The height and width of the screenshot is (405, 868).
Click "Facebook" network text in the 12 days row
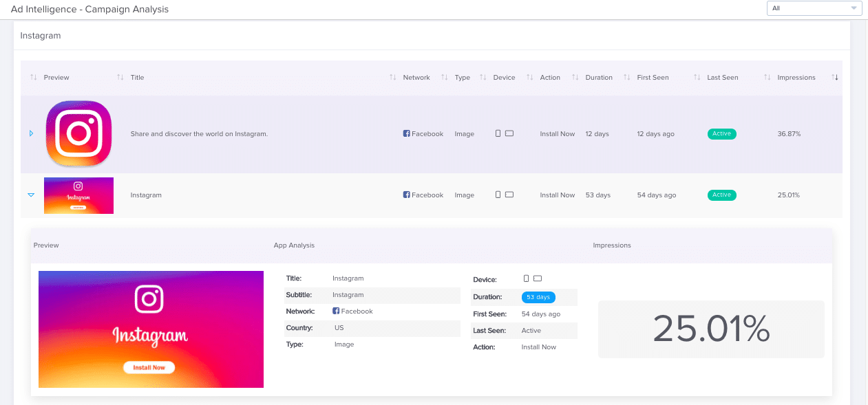[427, 134]
